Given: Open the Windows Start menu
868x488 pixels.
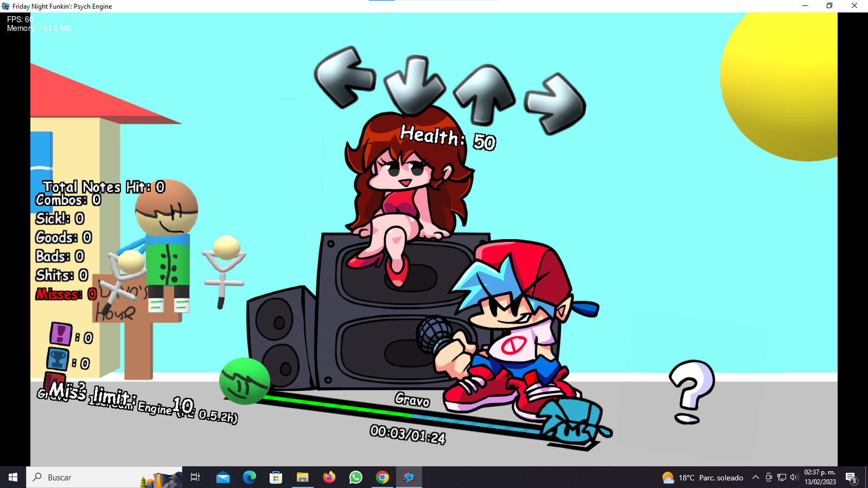Looking at the screenshot, I should click(13, 477).
